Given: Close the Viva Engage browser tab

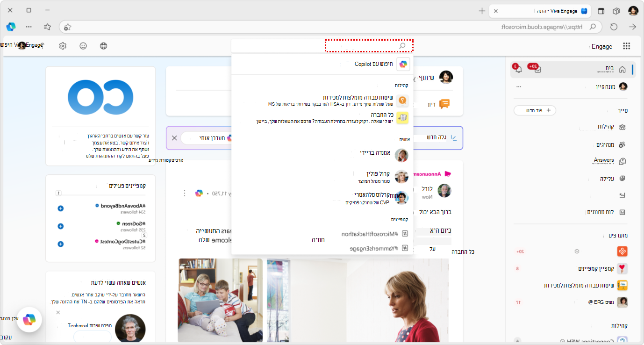Looking at the screenshot, I should point(496,10).
